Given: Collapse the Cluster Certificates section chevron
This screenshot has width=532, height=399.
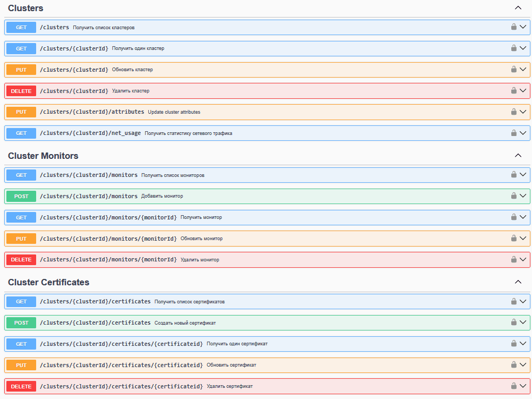Looking at the screenshot, I should [x=518, y=282].
